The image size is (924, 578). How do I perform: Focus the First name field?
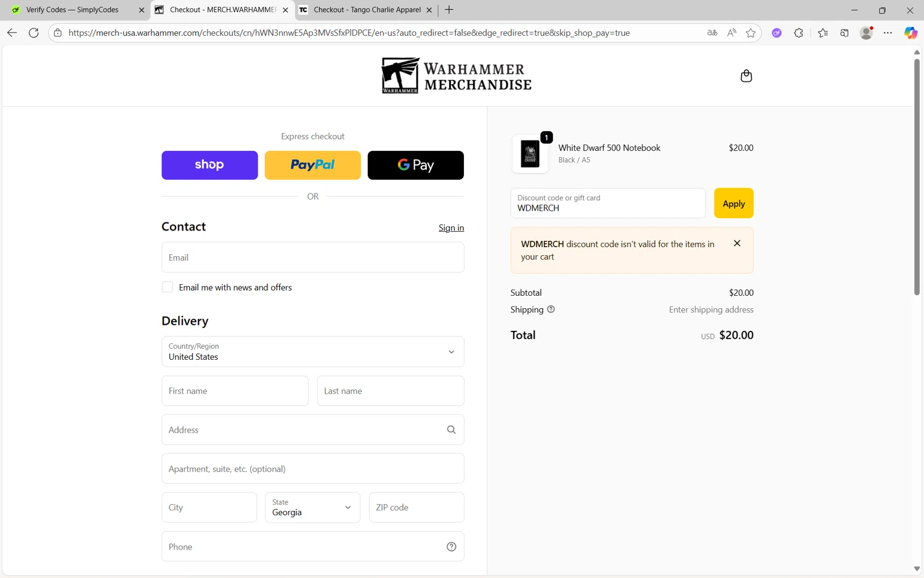(235, 391)
